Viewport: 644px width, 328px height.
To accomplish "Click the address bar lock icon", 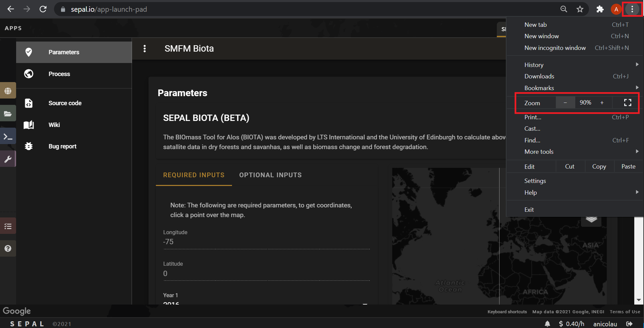I will (63, 9).
